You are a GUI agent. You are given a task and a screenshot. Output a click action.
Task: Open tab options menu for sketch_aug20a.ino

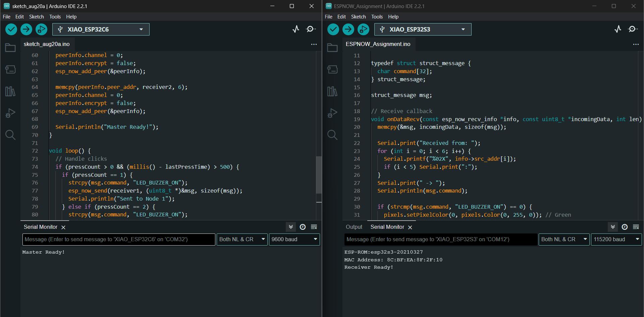coord(314,44)
